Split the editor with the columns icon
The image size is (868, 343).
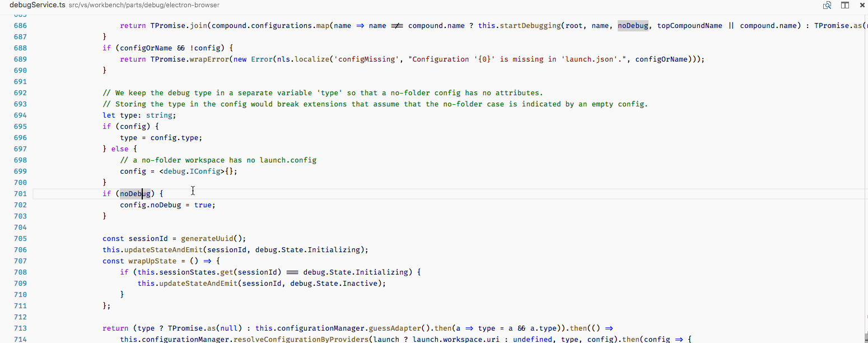point(845,5)
